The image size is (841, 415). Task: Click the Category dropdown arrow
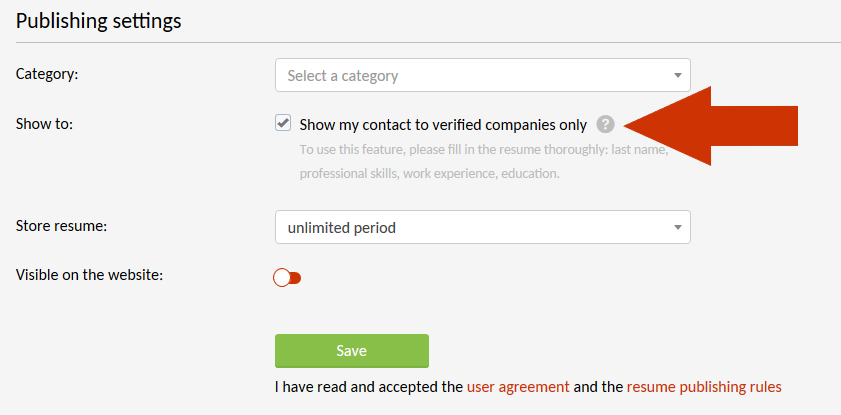[677, 75]
